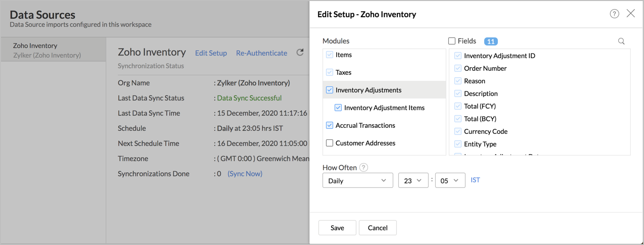Toggle the Order Number field checkbox
The width and height of the screenshot is (644, 245).
point(458,68)
